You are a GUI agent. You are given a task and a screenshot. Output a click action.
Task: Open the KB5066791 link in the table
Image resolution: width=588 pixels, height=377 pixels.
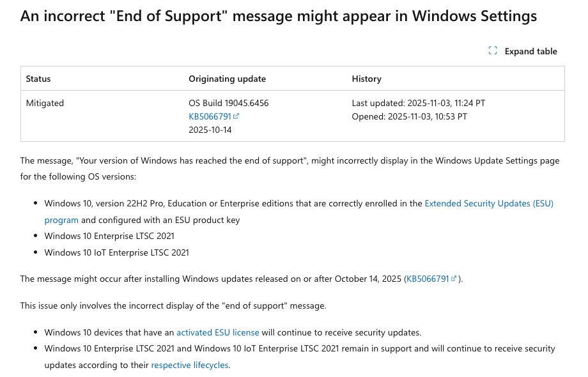pos(210,116)
